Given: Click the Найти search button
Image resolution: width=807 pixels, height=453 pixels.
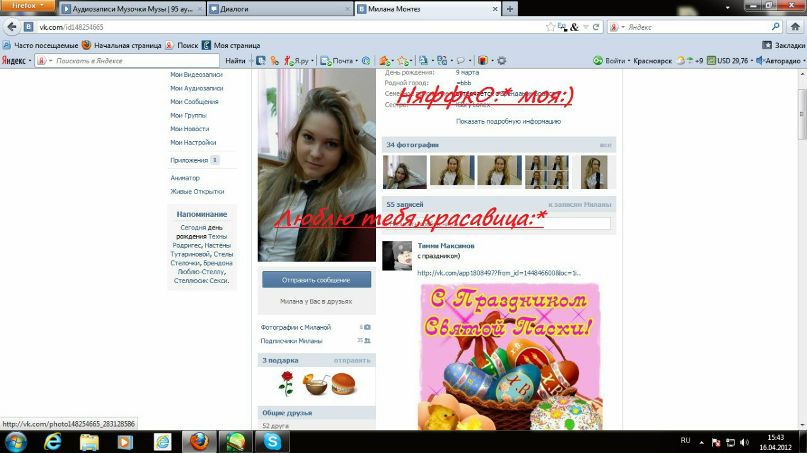Looking at the screenshot, I should pos(235,61).
